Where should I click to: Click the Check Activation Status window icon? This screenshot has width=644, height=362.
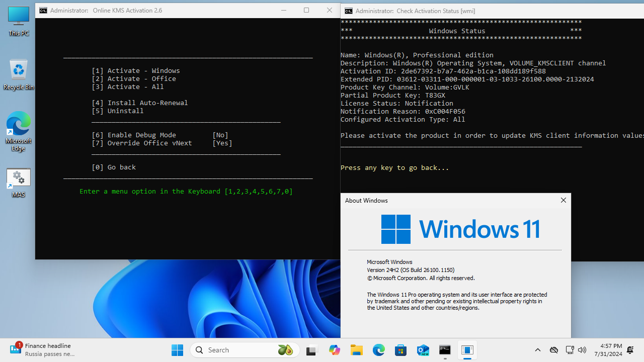349,11
